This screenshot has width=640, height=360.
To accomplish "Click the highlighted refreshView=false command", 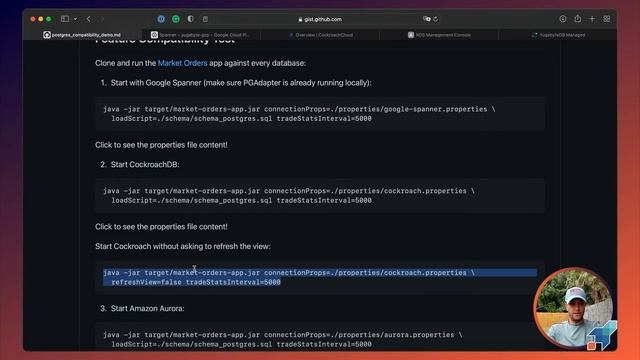I will pos(320,278).
